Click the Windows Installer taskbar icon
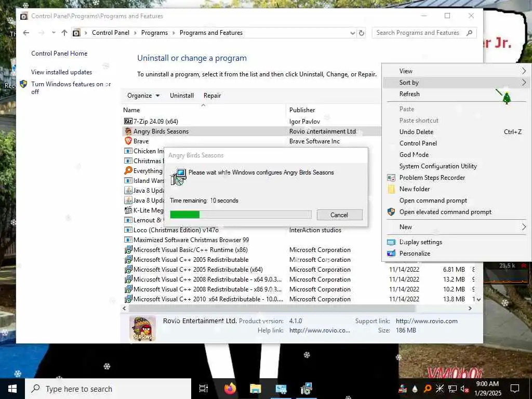This screenshot has width=532, height=399. tap(306, 389)
